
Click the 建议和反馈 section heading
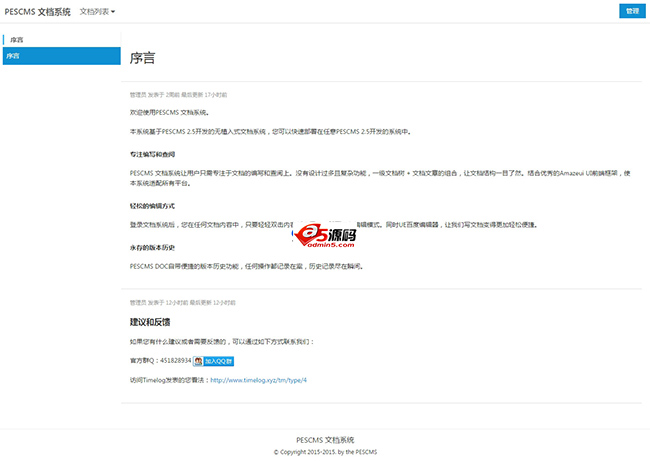[150, 322]
